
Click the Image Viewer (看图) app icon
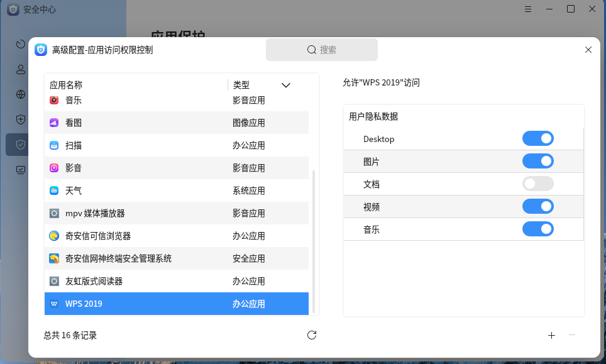tap(54, 123)
